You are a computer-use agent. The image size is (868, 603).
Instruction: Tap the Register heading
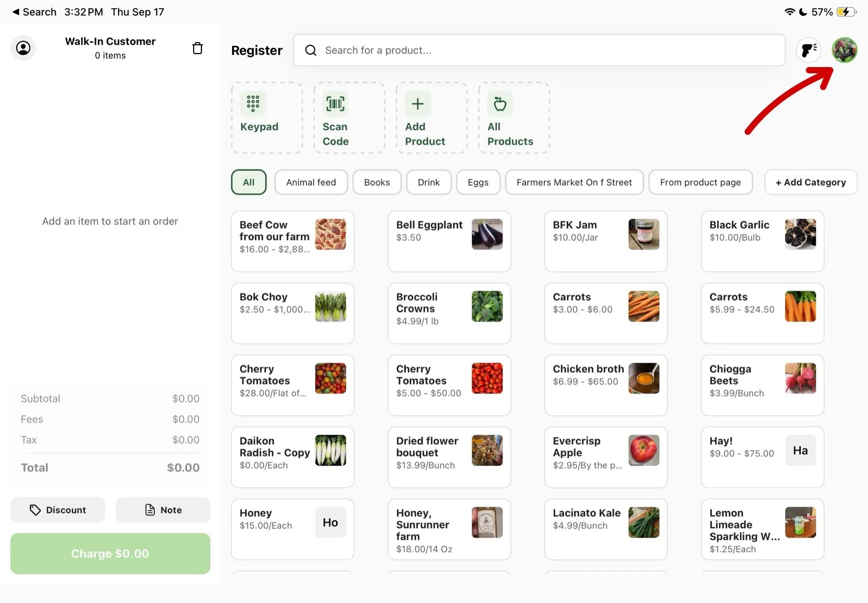pos(257,50)
